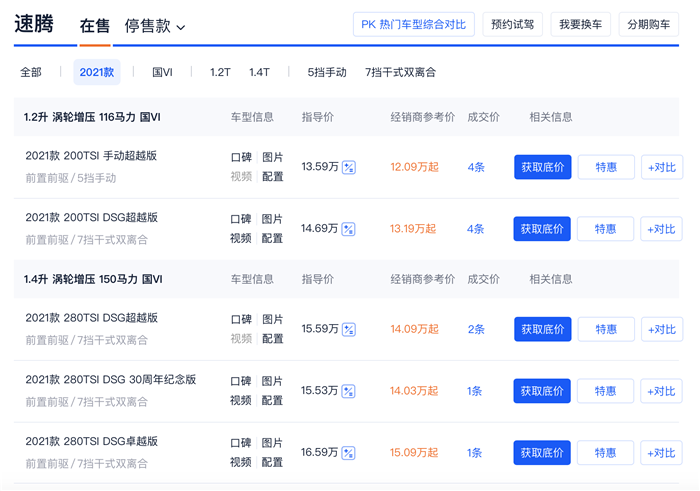Open 图片 for 280TSI DSG卓越版
The width and height of the screenshot is (700, 491).
coord(272,443)
